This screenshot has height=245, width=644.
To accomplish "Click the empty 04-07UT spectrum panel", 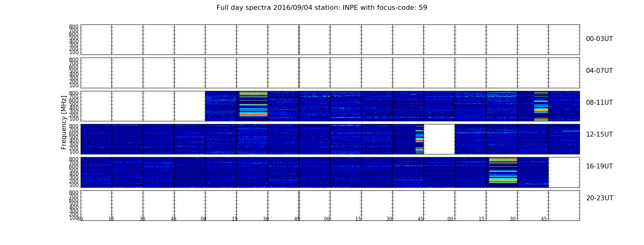I will (330, 73).
